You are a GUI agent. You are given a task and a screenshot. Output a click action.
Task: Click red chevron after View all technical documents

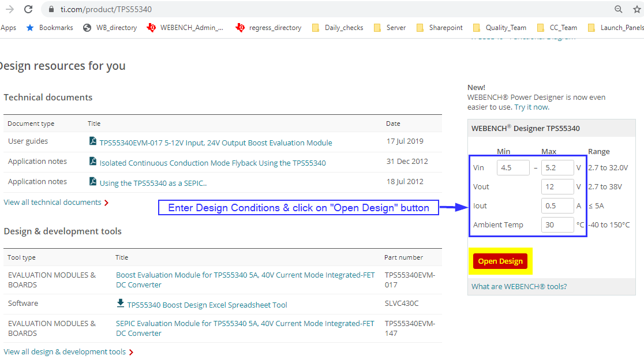106,203
